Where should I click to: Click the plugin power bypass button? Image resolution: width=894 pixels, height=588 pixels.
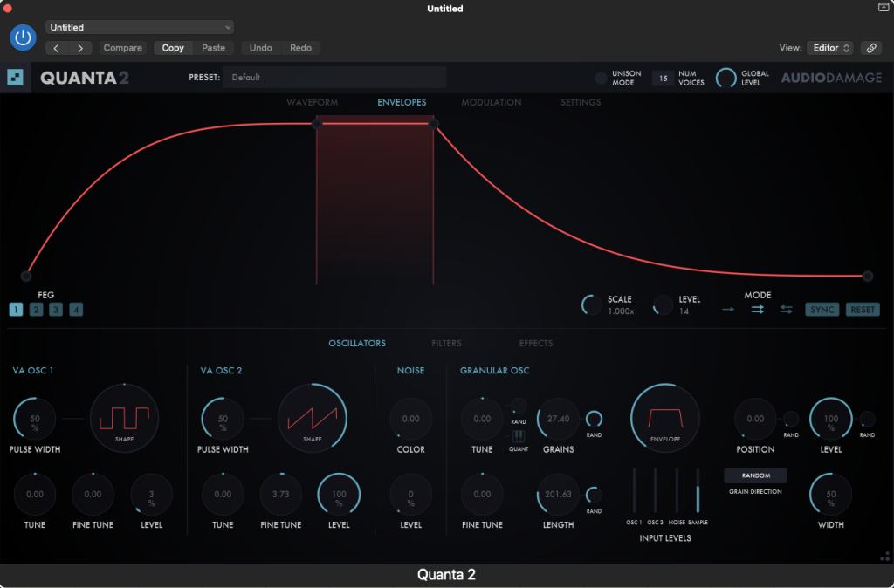pyautogui.click(x=23, y=38)
